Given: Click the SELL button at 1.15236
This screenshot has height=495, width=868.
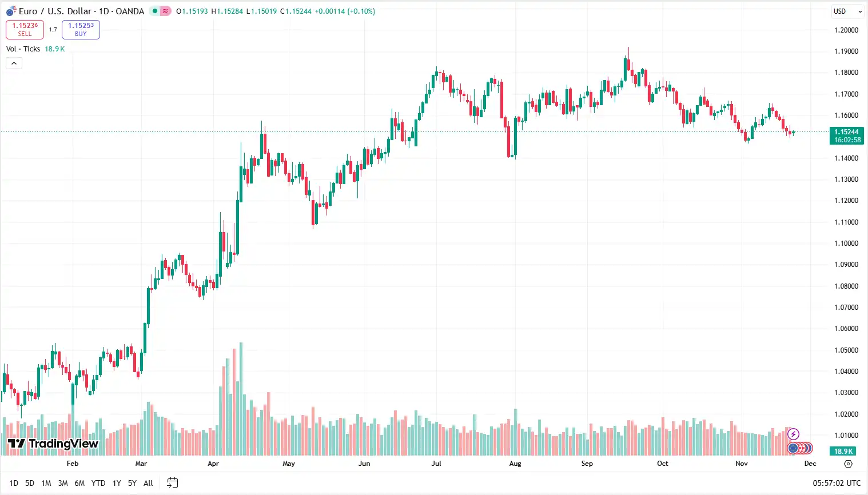Looking at the screenshot, I should (25, 29).
